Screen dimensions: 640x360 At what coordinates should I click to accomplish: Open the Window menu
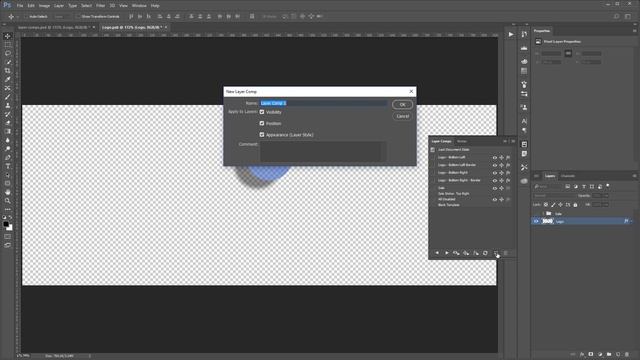139,6
